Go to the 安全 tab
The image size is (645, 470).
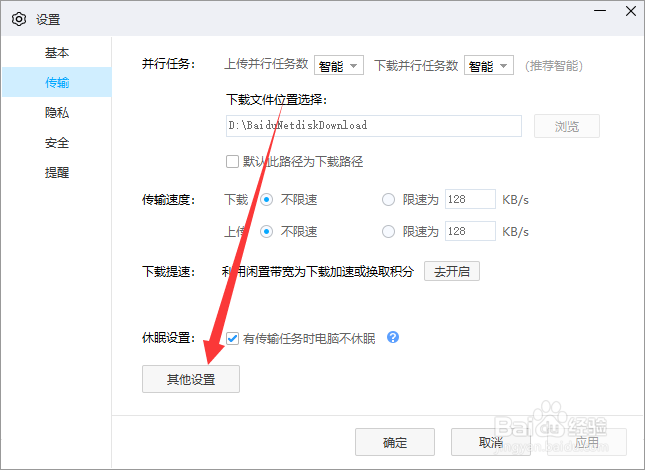click(x=57, y=143)
